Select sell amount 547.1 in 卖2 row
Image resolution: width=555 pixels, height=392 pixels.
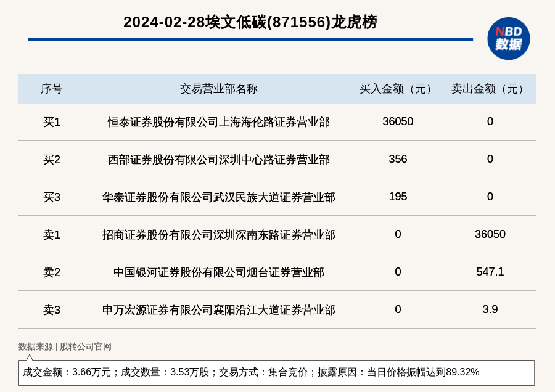pos(490,272)
